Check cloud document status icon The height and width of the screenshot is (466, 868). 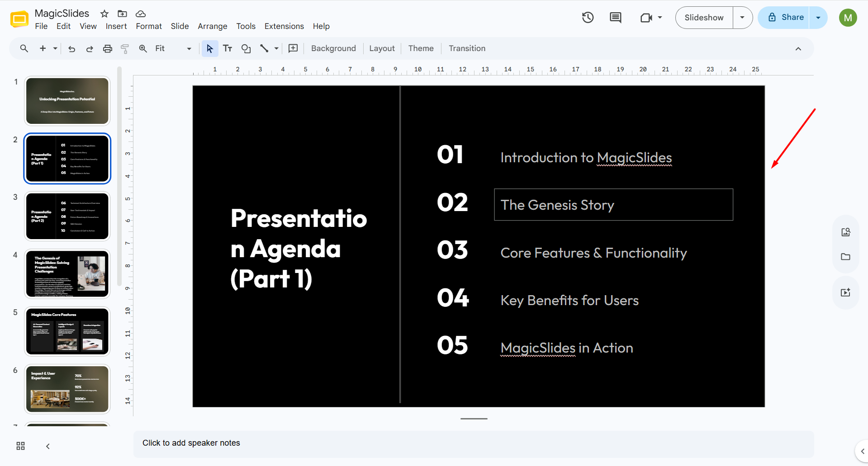click(141, 14)
